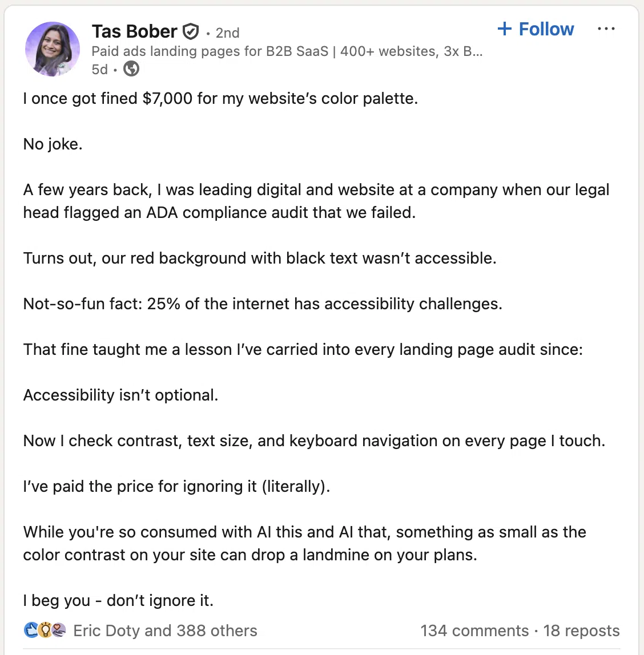The width and height of the screenshot is (644, 655).
Task: Click the "+ Follow" button
Action: (536, 29)
